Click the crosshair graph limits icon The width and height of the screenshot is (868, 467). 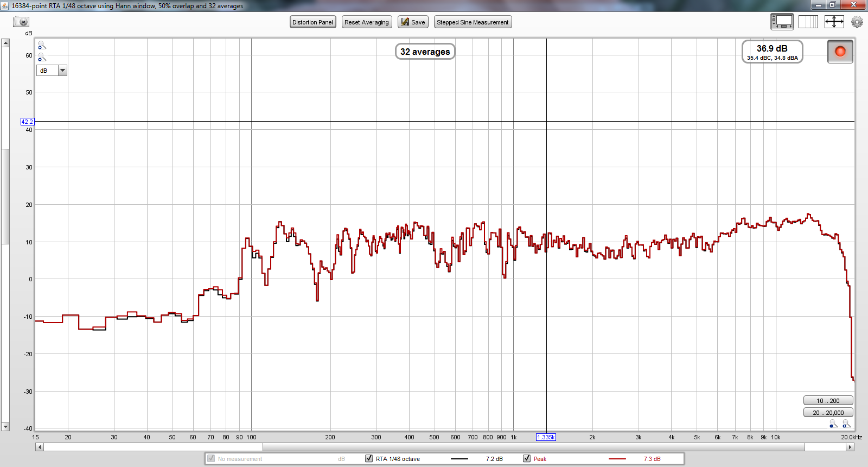(x=834, y=22)
